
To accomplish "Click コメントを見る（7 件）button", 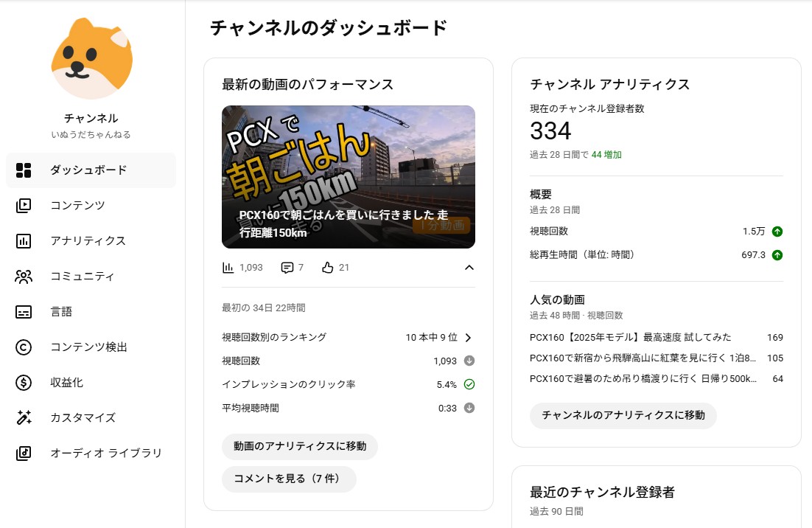I will (289, 479).
